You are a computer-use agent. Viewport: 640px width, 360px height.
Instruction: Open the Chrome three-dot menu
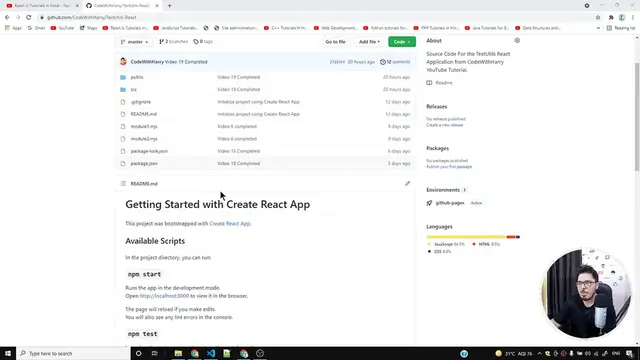pyautogui.click(x=633, y=18)
